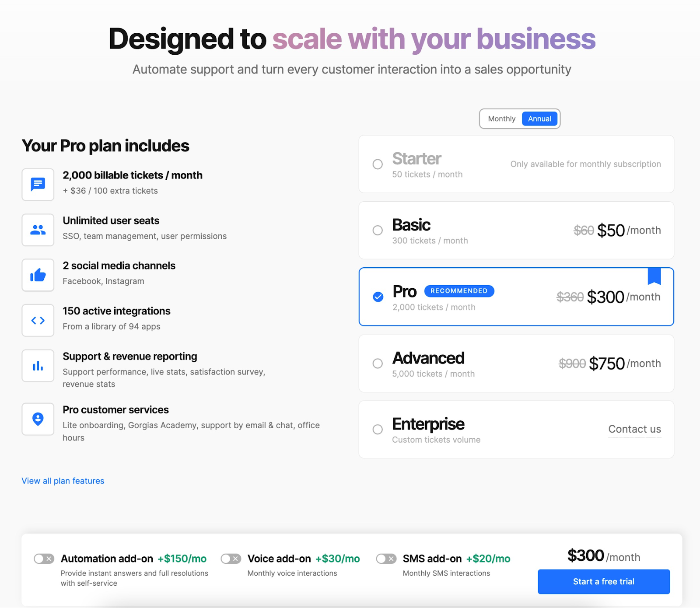Viewport: 700px width, 608px height.
Task: Click the thumbs-up social media icon
Action: click(38, 275)
